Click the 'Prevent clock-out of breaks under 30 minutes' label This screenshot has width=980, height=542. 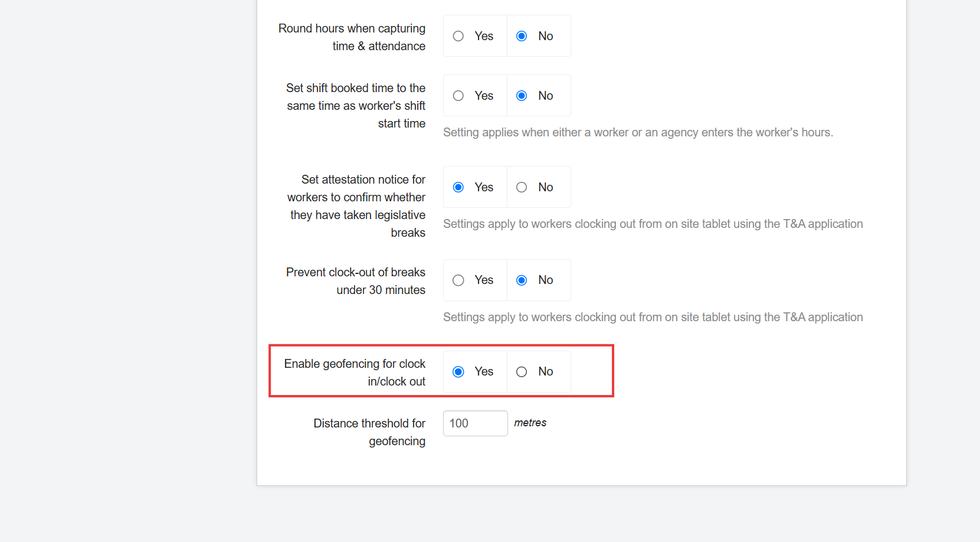point(356,281)
